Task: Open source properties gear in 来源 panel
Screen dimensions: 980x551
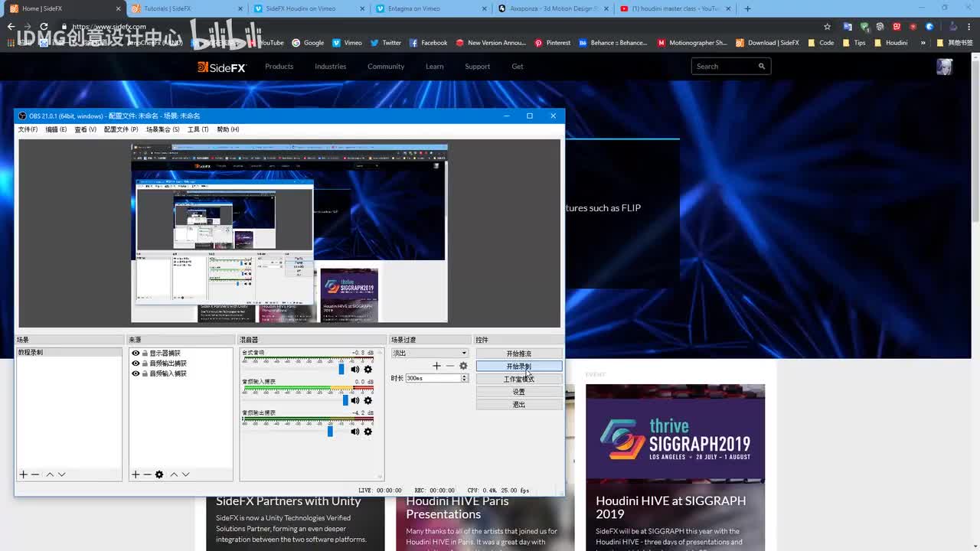Action: (x=159, y=474)
